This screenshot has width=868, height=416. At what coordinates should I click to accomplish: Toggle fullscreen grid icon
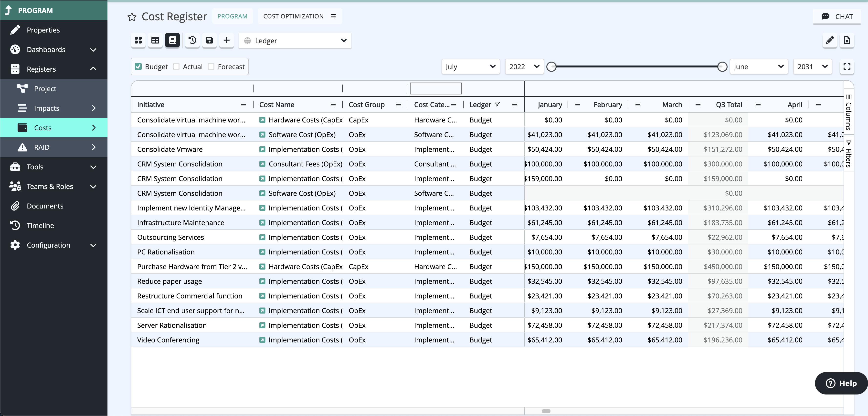coord(847,66)
